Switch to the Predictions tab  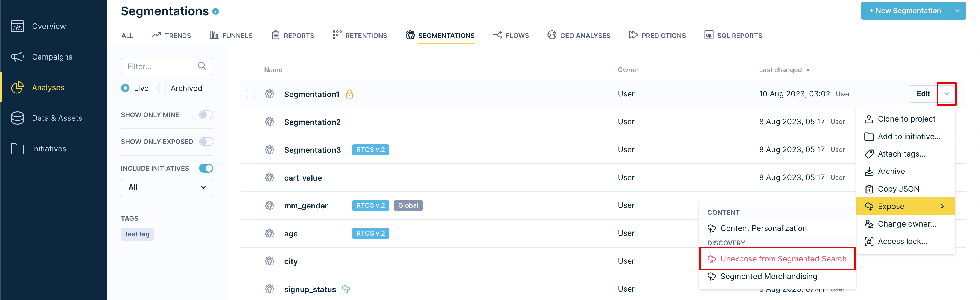click(657, 35)
